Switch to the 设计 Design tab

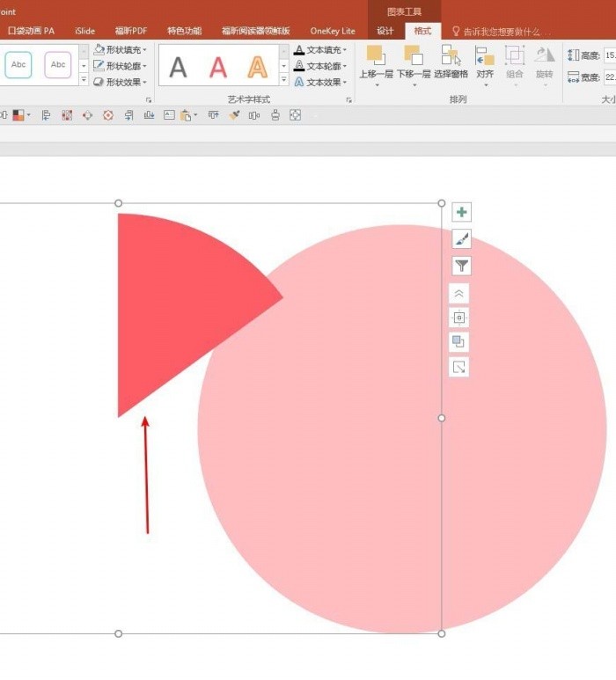(385, 31)
